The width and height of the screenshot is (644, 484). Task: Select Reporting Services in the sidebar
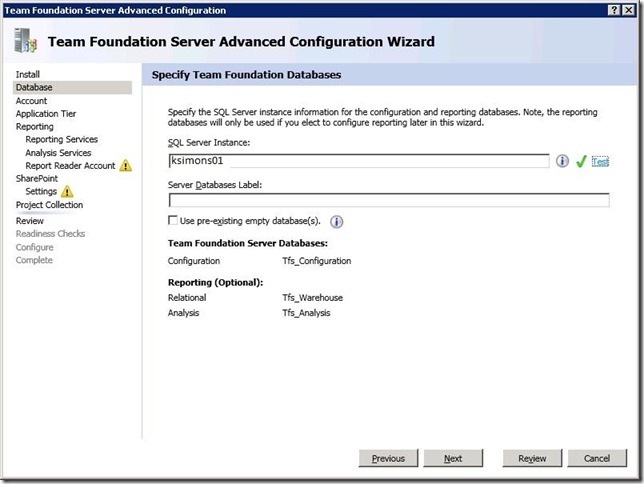(61, 140)
